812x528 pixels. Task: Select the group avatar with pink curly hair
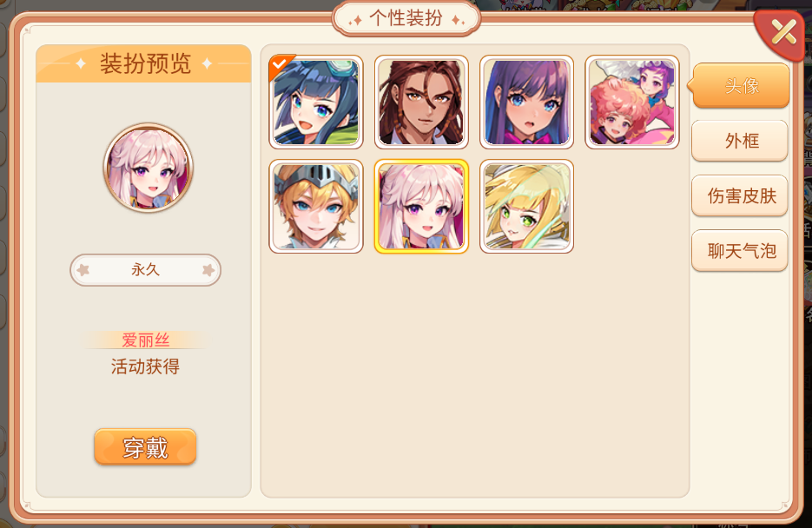click(x=631, y=102)
